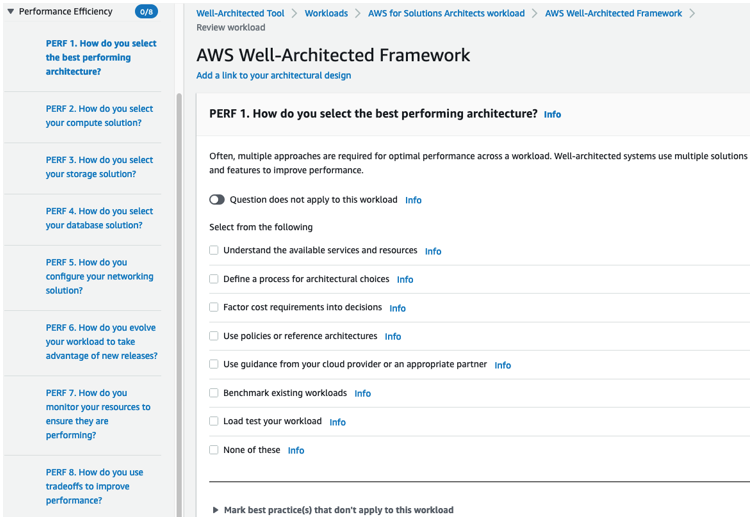Screen dimensions: 755x522
Task: Collapse the Performance Efficiency section arrow
Action: point(10,12)
